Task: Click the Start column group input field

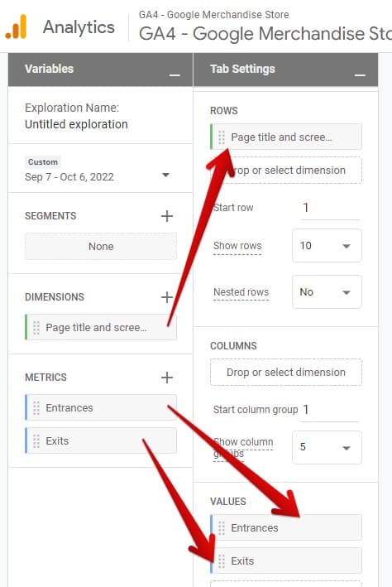Action: (329, 410)
